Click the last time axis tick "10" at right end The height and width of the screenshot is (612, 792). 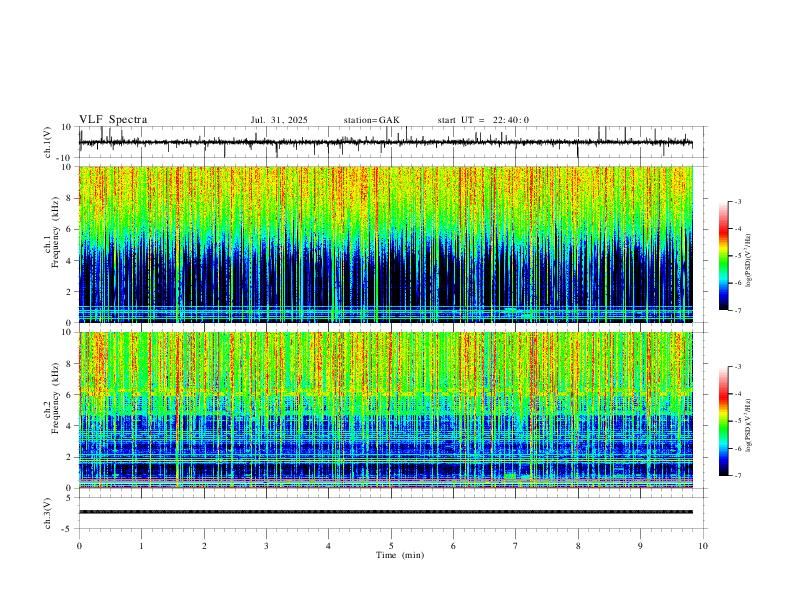coord(703,546)
